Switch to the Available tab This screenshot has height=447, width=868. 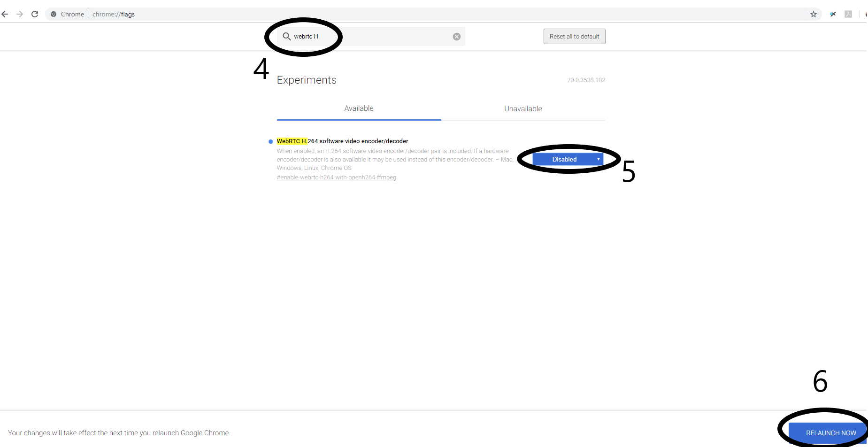(359, 108)
